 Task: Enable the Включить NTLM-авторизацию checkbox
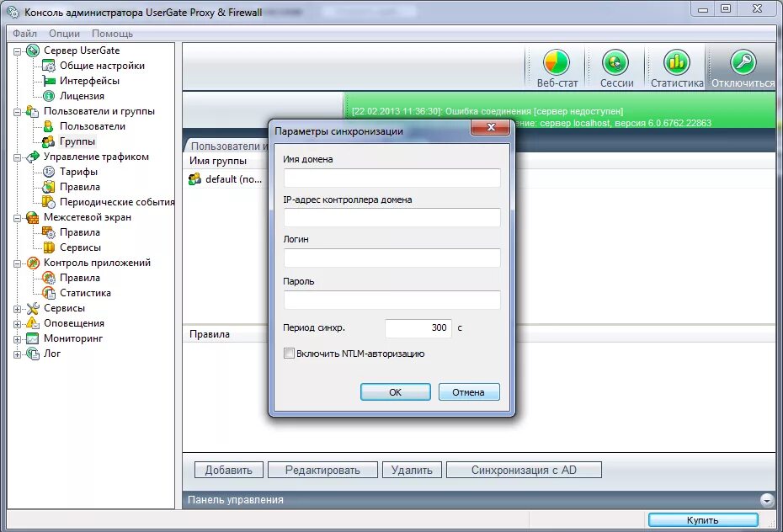click(x=289, y=354)
